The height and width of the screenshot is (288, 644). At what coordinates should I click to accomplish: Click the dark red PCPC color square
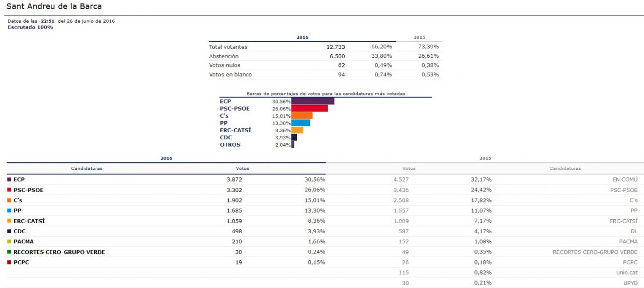tap(9, 262)
